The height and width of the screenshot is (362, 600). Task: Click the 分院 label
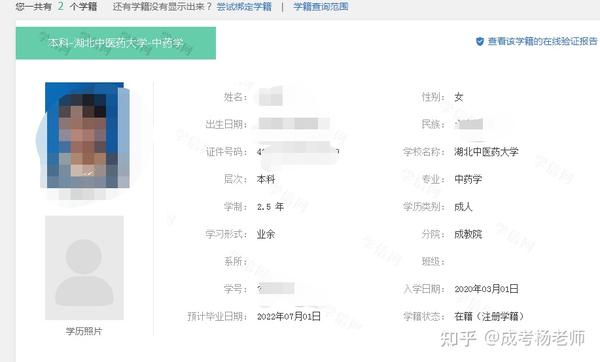[433, 234]
